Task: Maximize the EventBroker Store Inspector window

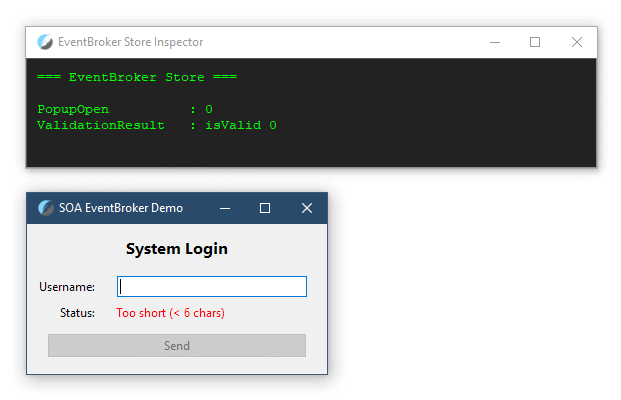Action: click(x=535, y=42)
